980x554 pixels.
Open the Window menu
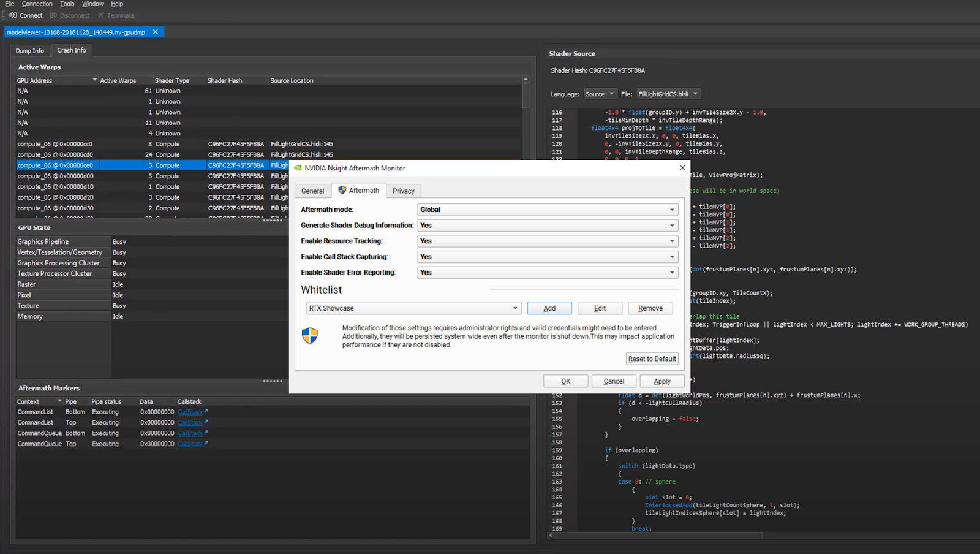(x=93, y=4)
